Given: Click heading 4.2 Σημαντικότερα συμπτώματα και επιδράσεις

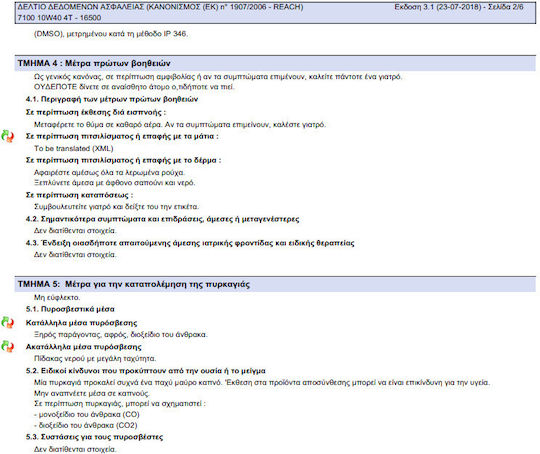Looking at the screenshot, I should (x=162, y=219).
